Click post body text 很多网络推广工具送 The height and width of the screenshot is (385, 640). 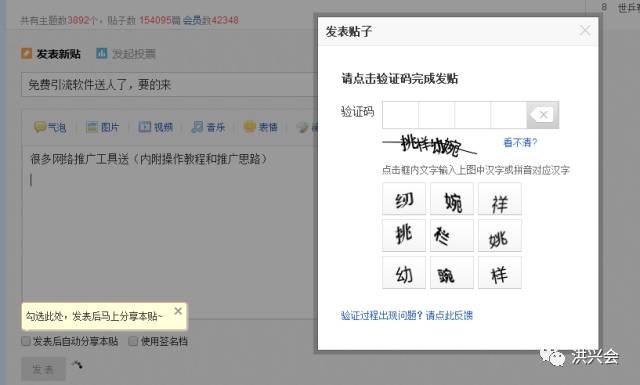tap(149, 159)
